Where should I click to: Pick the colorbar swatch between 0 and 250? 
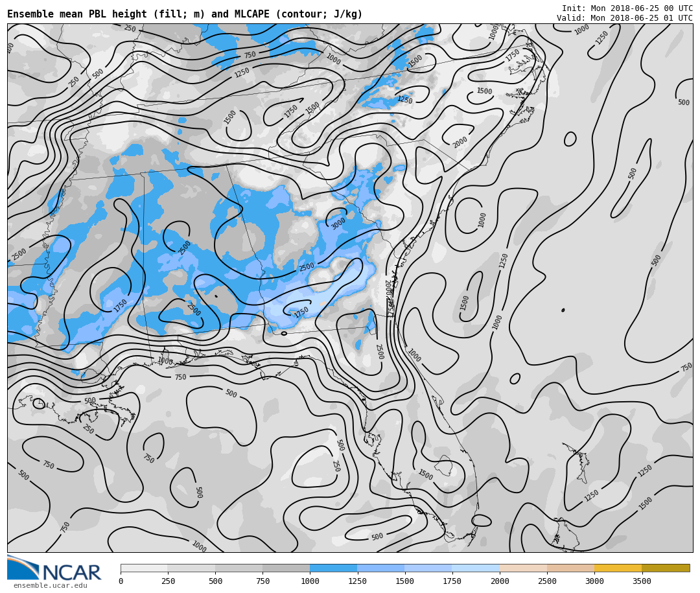[x=144, y=568]
